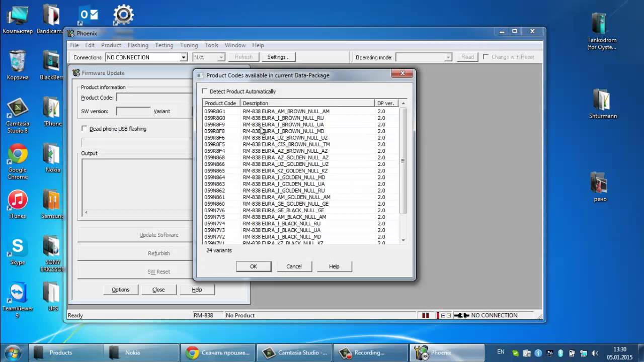The image size is (644, 362).
Task: Open the UFS desktop folder
Action: pos(52,297)
